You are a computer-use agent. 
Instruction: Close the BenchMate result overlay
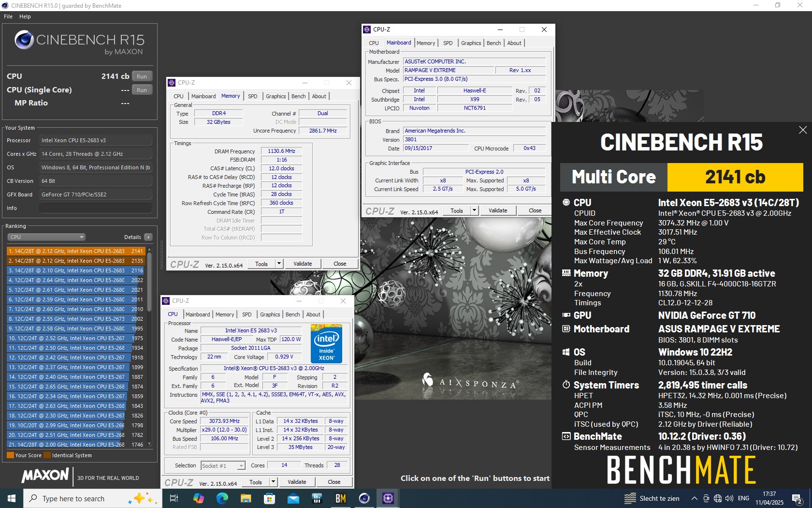click(803, 130)
